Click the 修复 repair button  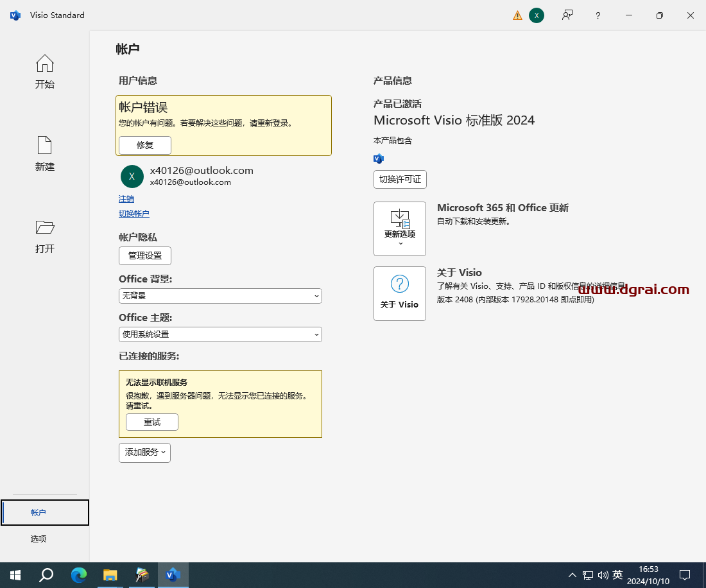144,145
